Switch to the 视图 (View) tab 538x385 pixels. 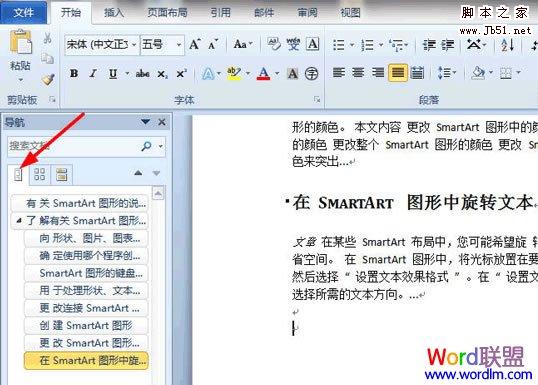pos(350,13)
